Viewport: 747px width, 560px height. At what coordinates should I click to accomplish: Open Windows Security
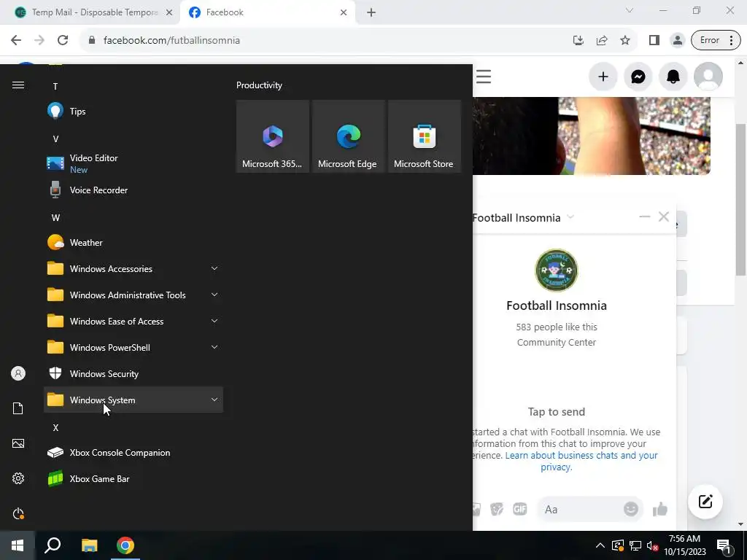pos(133,374)
